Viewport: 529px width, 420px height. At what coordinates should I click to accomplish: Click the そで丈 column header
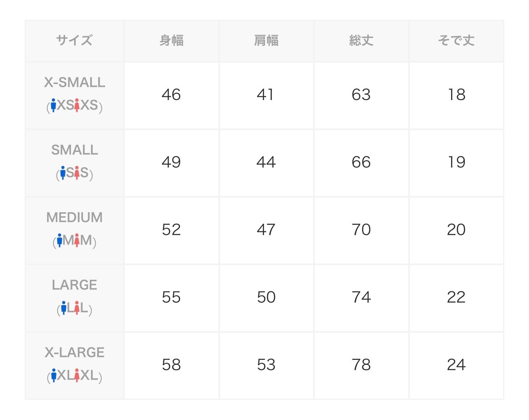click(x=456, y=41)
